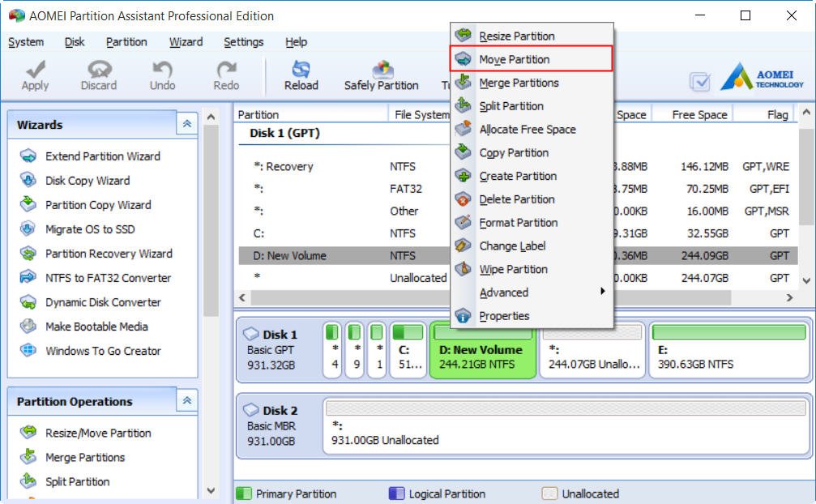816x504 pixels.
Task: Click the Primary Partition green legend swatch
Action: (x=244, y=493)
